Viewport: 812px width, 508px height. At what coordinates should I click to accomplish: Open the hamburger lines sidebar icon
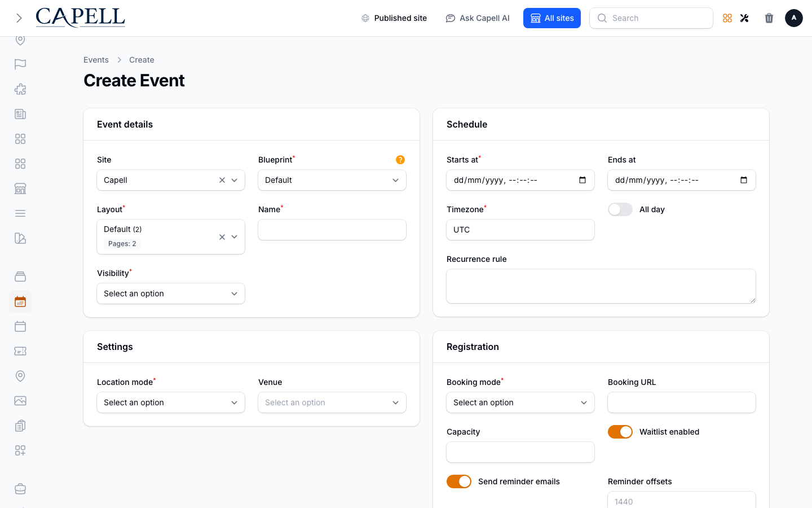click(20, 213)
